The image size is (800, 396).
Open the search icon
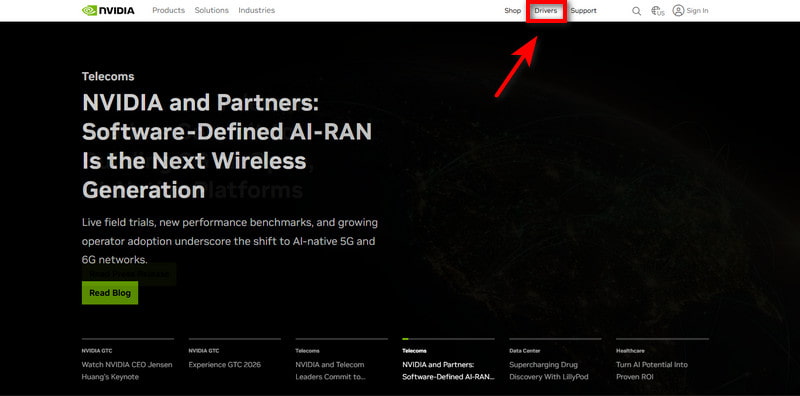pyautogui.click(x=636, y=11)
